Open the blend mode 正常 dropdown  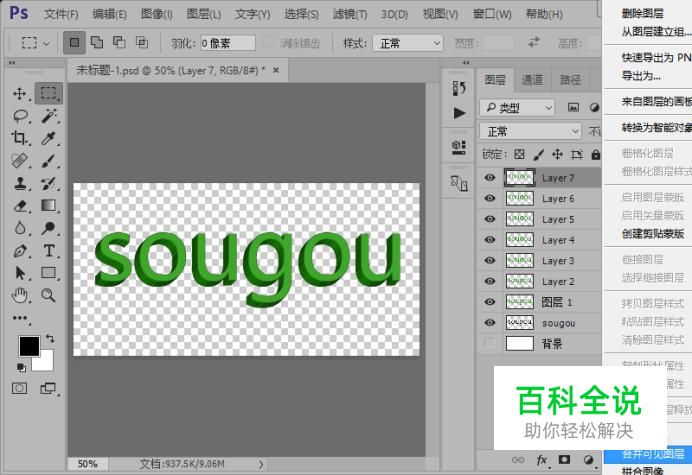530,132
